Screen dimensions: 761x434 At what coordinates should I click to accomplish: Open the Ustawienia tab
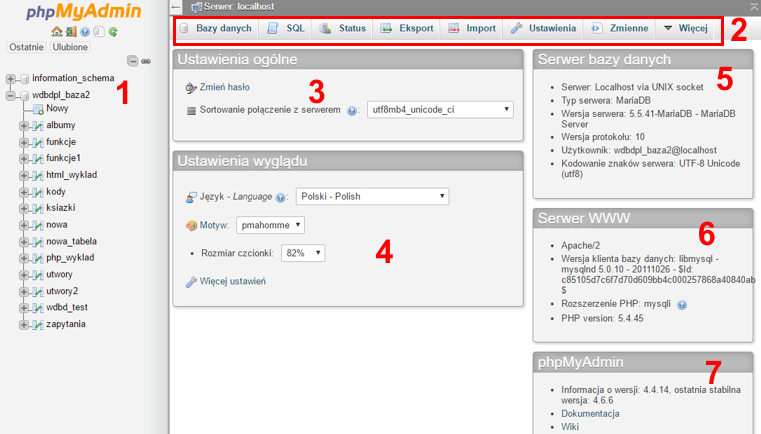(x=543, y=29)
